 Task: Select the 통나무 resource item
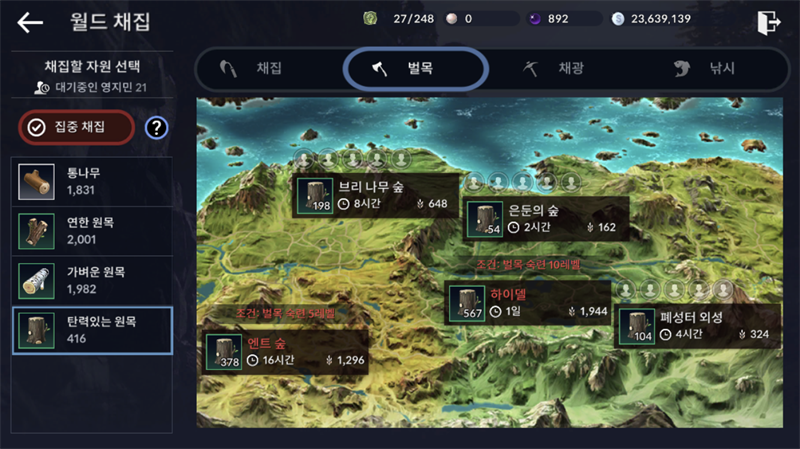(x=92, y=182)
